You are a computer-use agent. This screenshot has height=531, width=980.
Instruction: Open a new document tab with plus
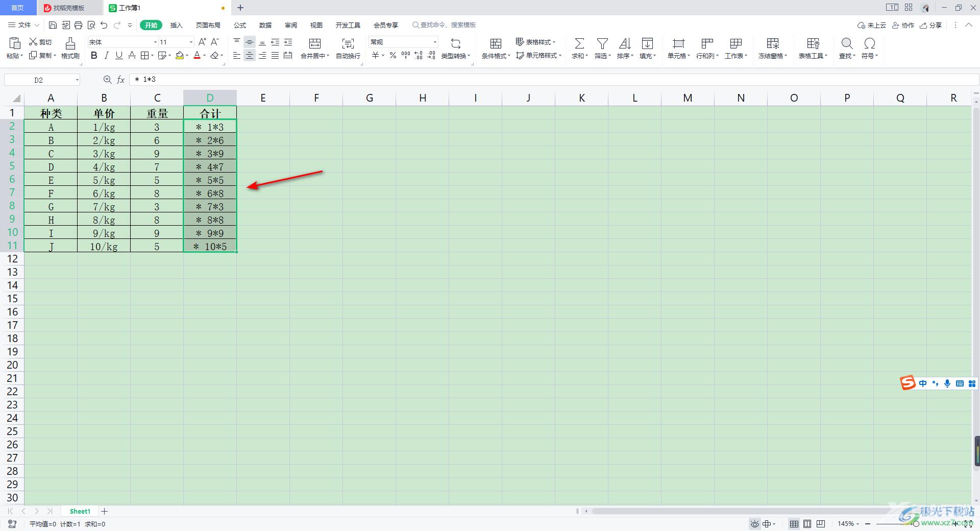240,8
